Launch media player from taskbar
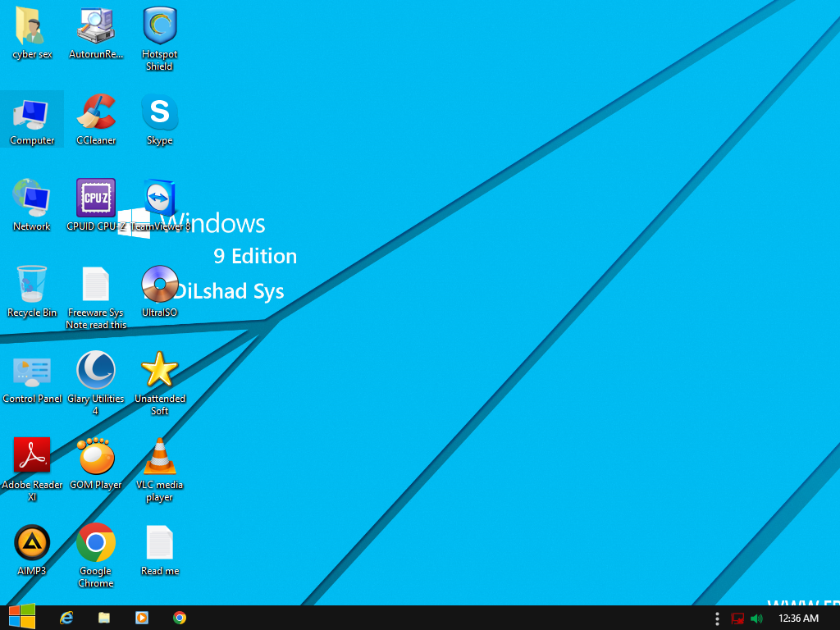 pos(142,618)
